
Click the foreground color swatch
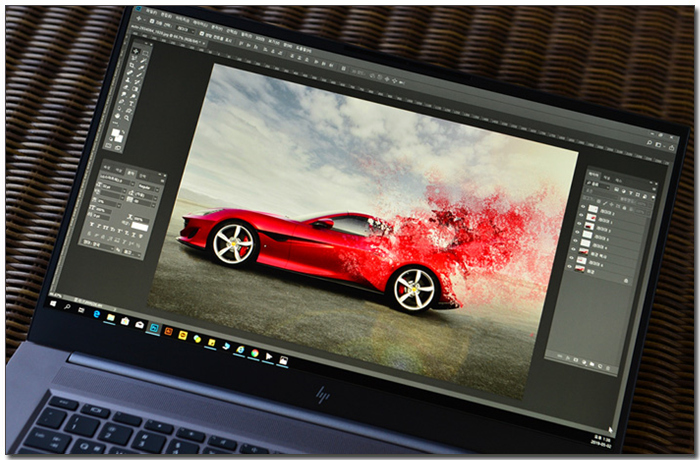point(116,132)
